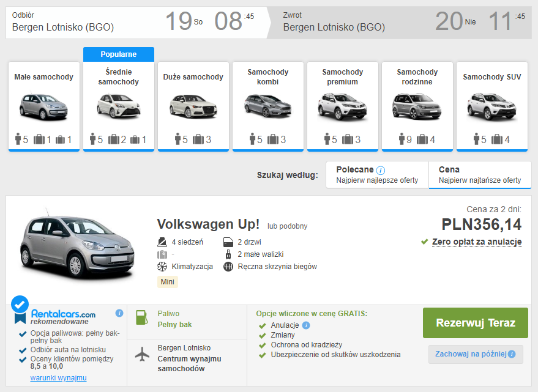This screenshot has width=538, height=392.
Task: Click the blue checkmark recommended badge
Action: pos(20,304)
